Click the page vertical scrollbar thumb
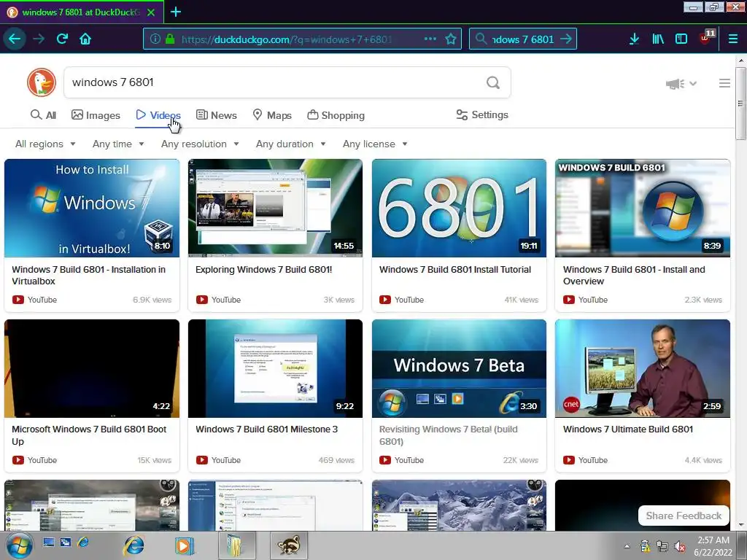The width and height of the screenshot is (747, 560). (740, 104)
